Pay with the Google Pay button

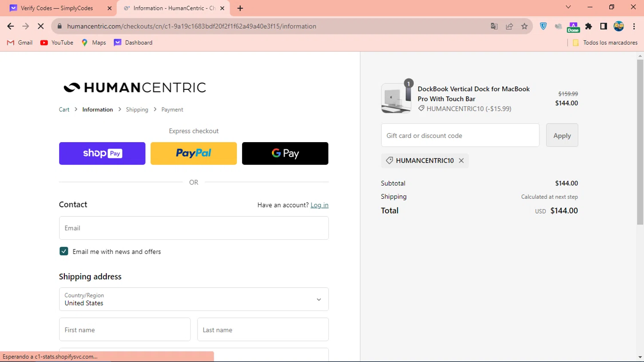pos(285,153)
